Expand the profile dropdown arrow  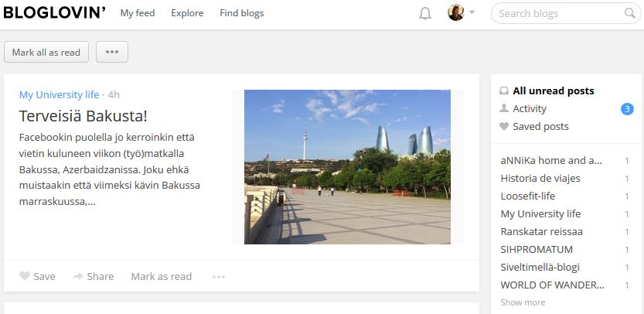click(x=472, y=13)
